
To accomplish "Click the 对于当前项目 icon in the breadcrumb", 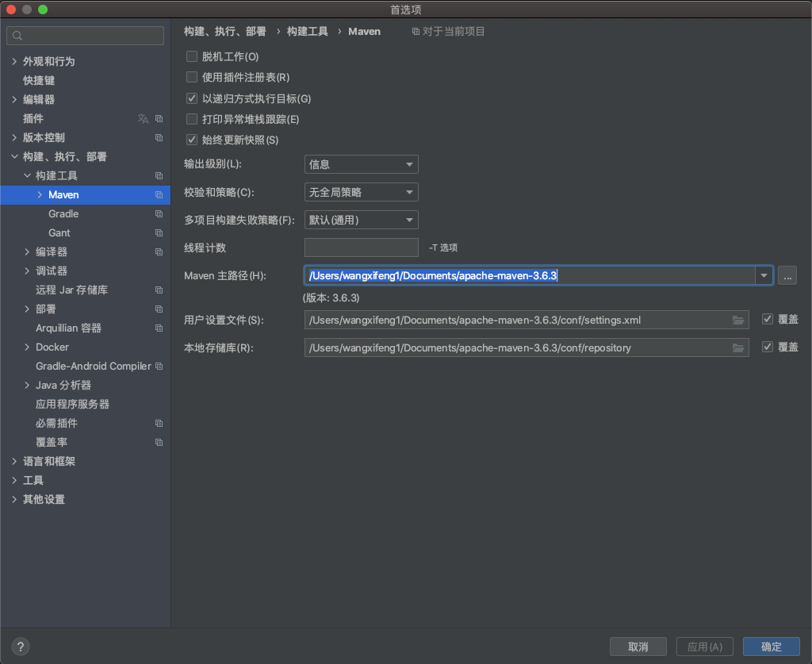I will (x=416, y=32).
